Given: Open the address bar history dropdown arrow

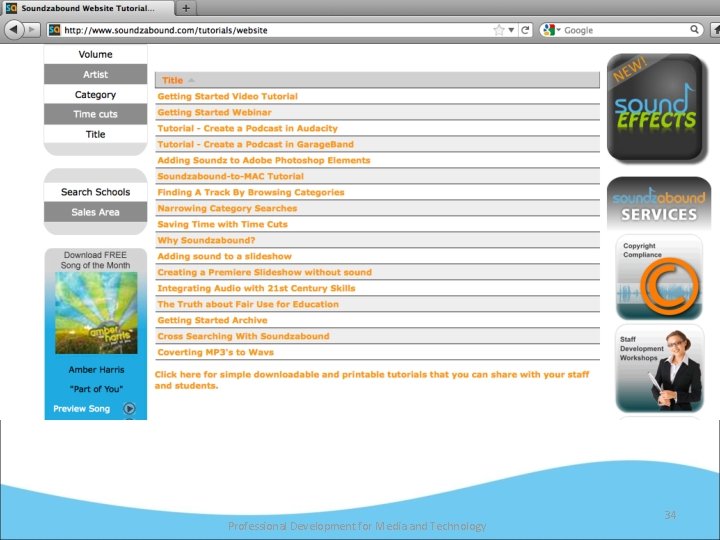Looking at the screenshot, I should [x=511, y=30].
